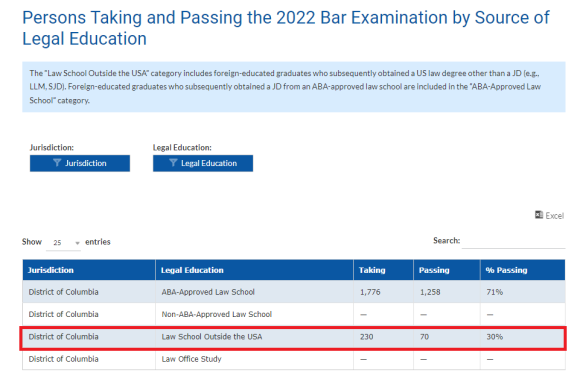This screenshot has height=381, width=580.
Task: Click the 'Jurisdiction:' filter label
Action: 52,148
